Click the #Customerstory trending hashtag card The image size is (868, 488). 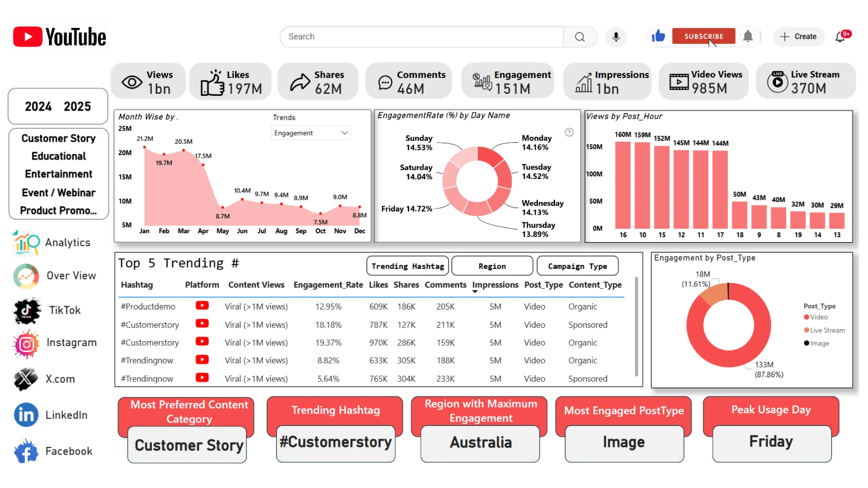click(x=335, y=443)
